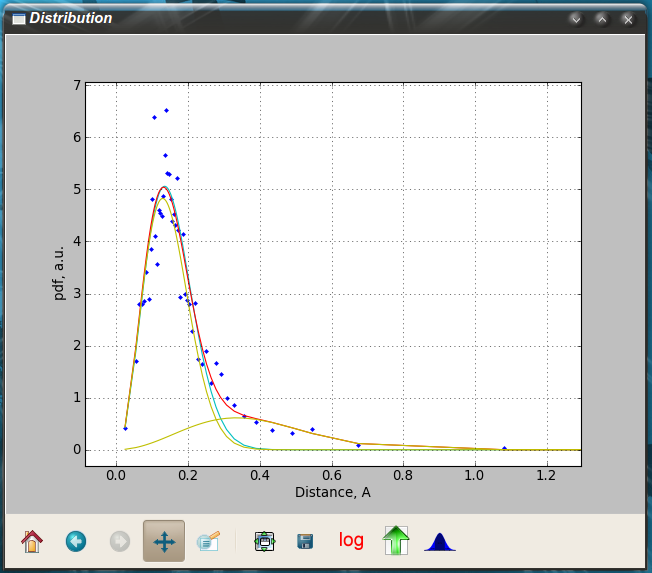Activate the zoom-to-rectangle tool
Screen dimensions: 652x573
point(208,541)
